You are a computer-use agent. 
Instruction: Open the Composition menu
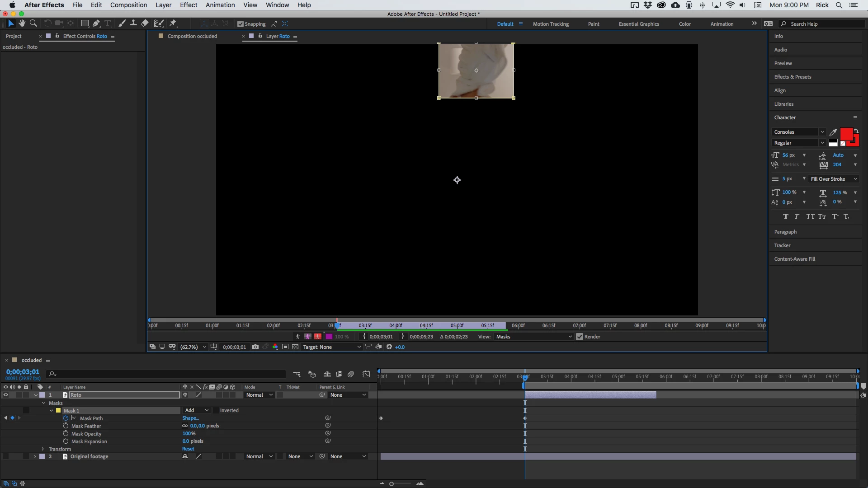128,5
